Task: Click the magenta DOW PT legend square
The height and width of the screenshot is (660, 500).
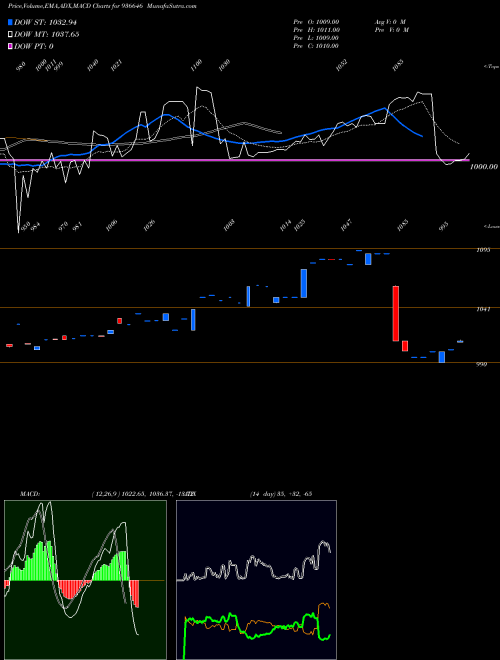Action: pos(10,46)
